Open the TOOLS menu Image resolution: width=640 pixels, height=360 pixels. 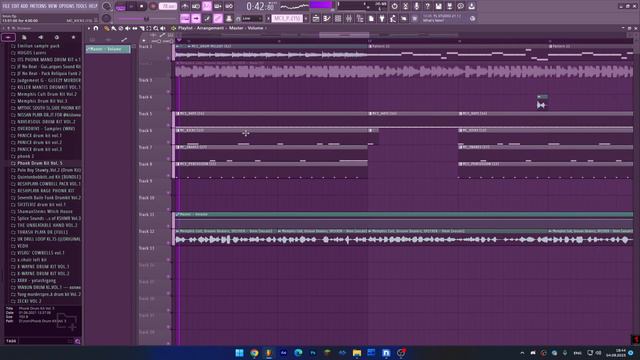pyautogui.click(x=82, y=6)
